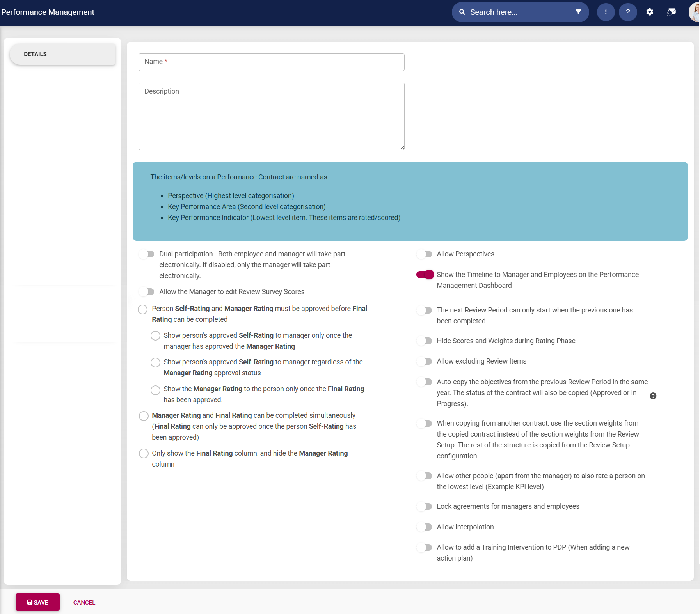This screenshot has height=614, width=700.
Task: Enable Allow Interpolation switch
Action: click(x=425, y=527)
